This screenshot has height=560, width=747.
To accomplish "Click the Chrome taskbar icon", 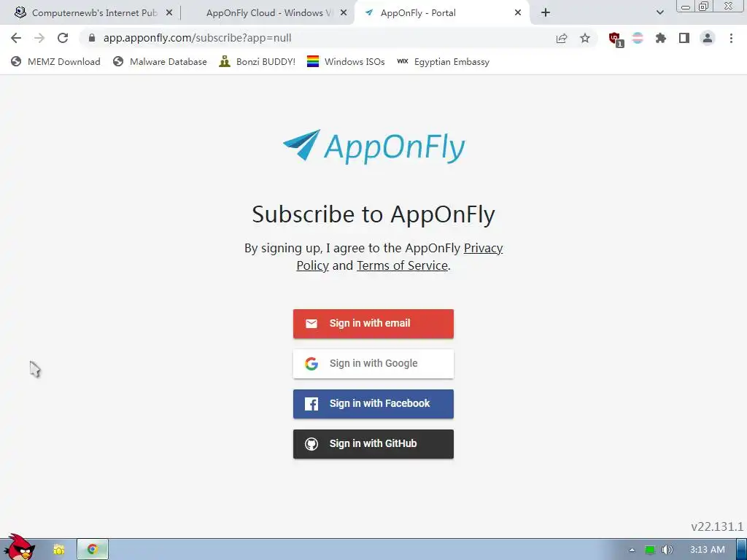I will point(93,550).
